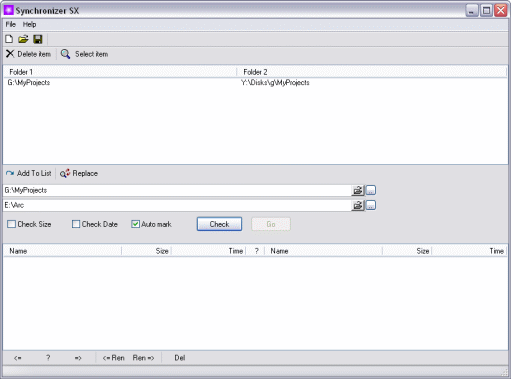Click the Check button

[219, 224]
